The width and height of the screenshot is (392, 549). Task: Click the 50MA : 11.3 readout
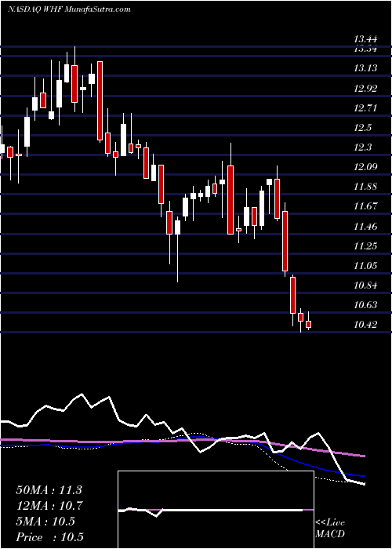pos(49,490)
